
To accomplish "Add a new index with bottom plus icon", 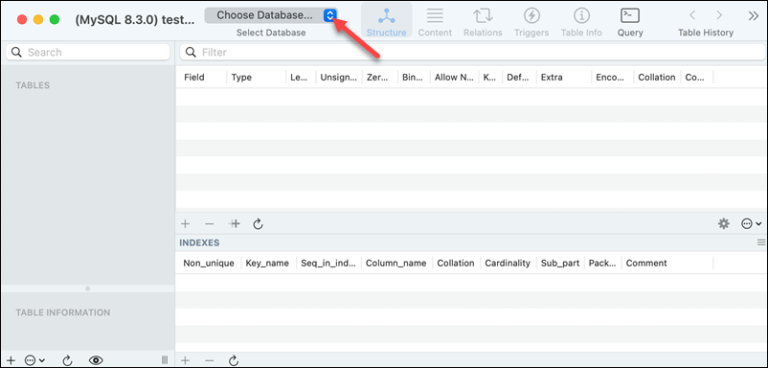I will pyautogui.click(x=185, y=360).
